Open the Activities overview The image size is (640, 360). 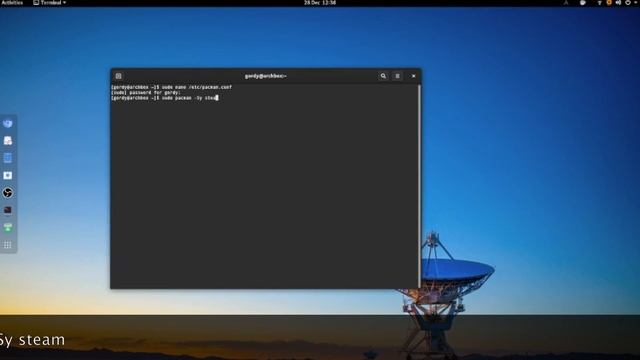point(12,2)
